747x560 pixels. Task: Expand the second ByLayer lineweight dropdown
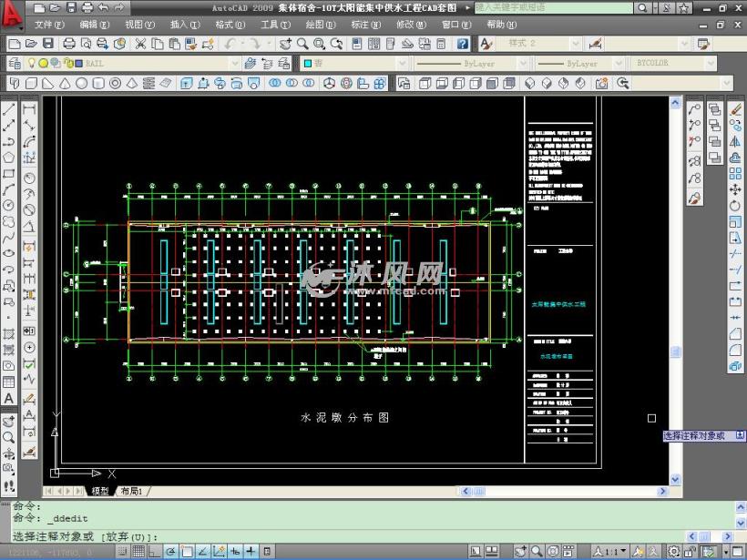coord(619,63)
